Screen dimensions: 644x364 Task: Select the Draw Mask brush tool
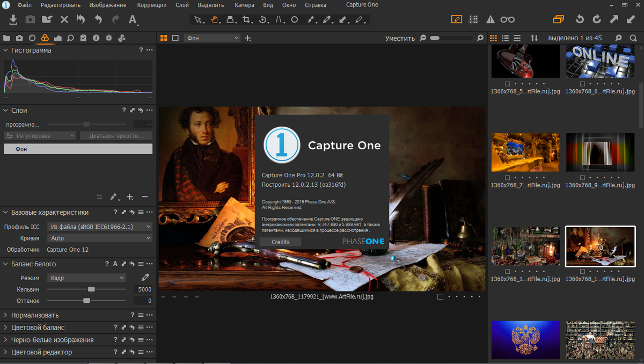(x=311, y=20)
